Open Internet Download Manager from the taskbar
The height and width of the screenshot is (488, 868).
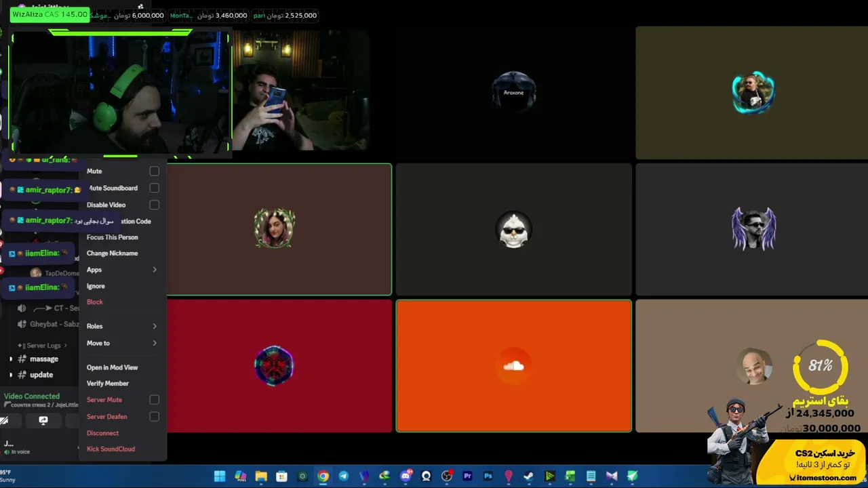click(x=384, y=476)
